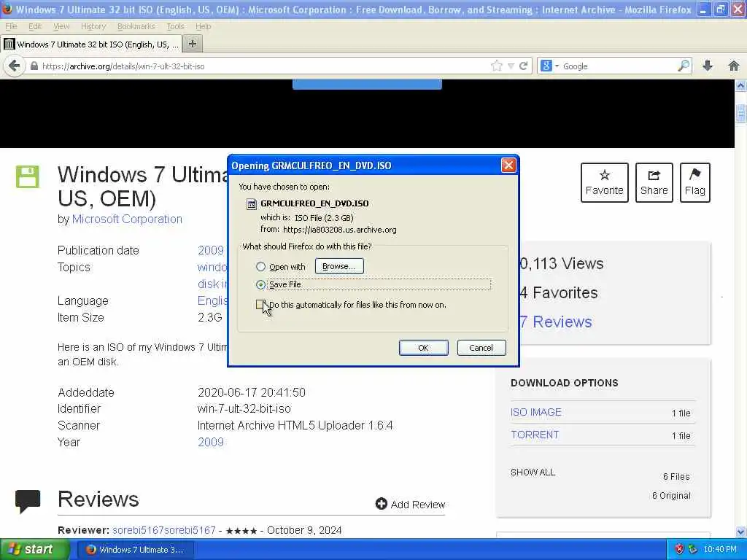Open the Bookmarks menu
This screenshot has width=747, height=560.
136,26
